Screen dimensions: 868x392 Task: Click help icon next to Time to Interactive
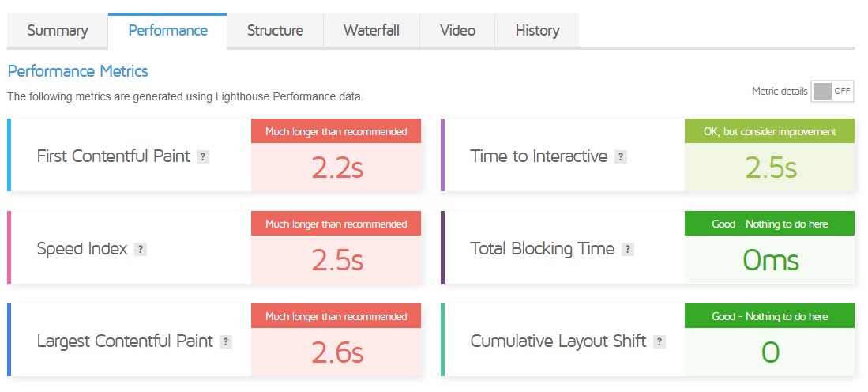(621, 156)
